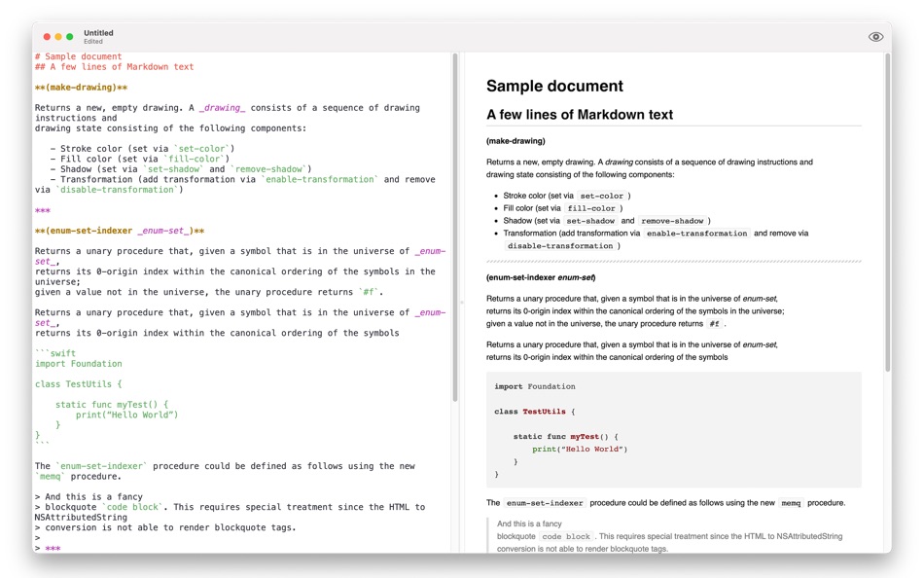924x578 pixels.
Task: Click 'static func myTest() {' in editor
Action: click(112, 405)
